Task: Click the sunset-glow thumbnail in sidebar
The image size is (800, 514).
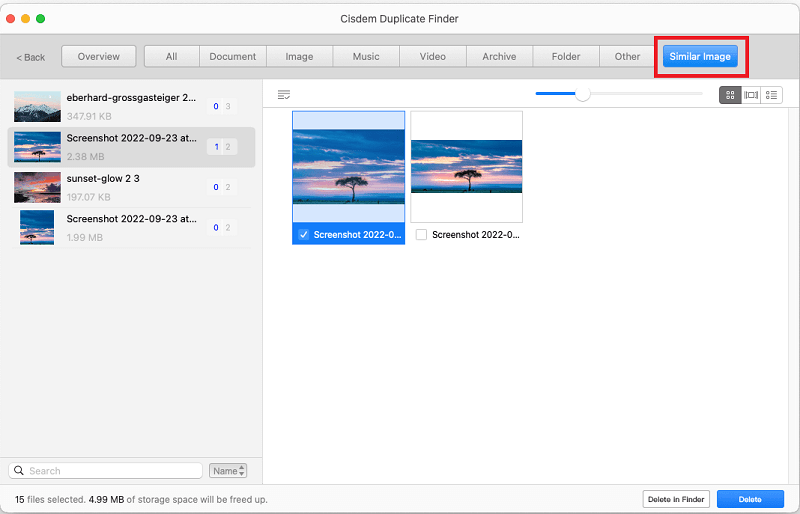Action: tap(37, 187)
